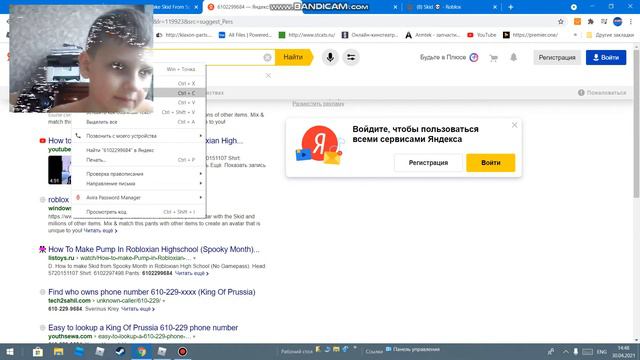Open the taskbar clock and date
640x360 pixels.
(623, 351)
